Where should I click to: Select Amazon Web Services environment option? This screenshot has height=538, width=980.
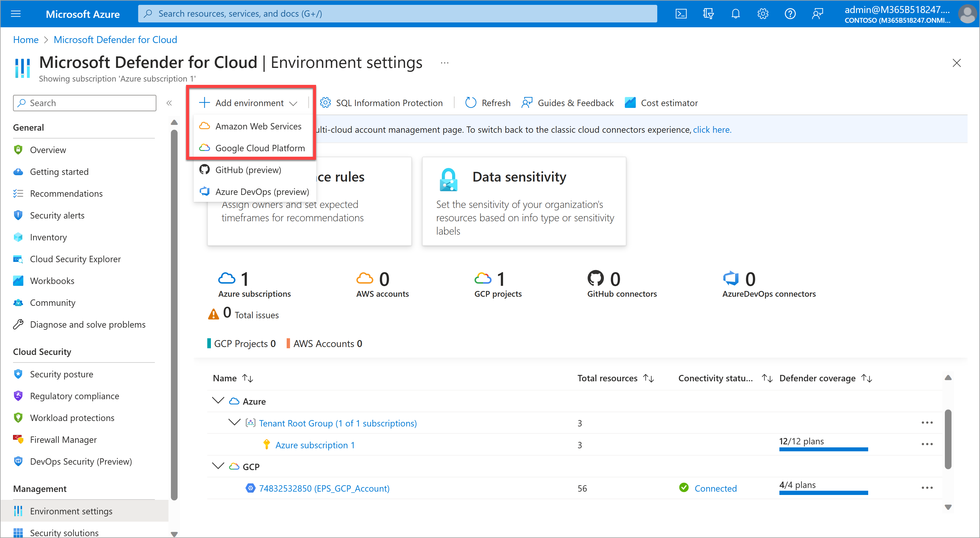259,126
